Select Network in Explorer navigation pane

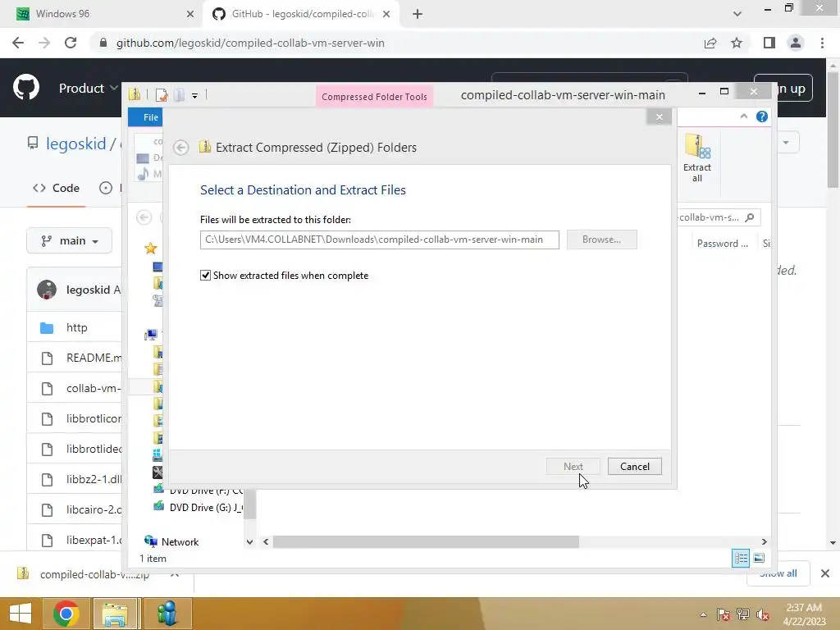coord(171,541)
